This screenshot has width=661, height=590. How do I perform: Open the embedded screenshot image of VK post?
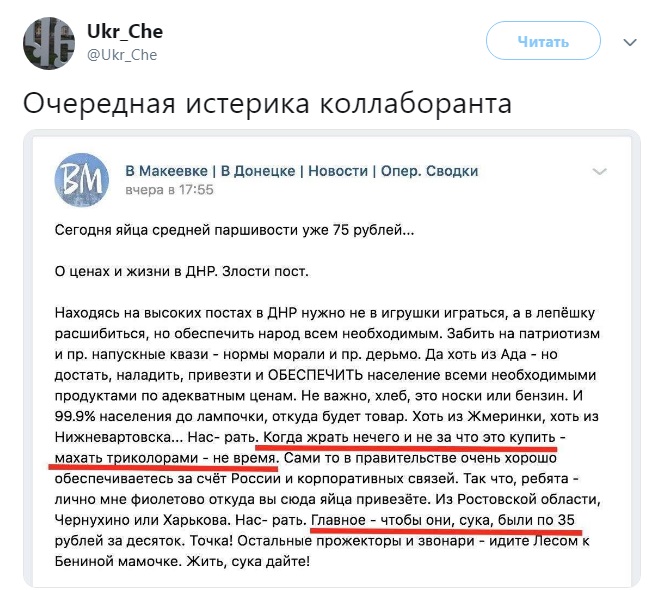(332, 359)
